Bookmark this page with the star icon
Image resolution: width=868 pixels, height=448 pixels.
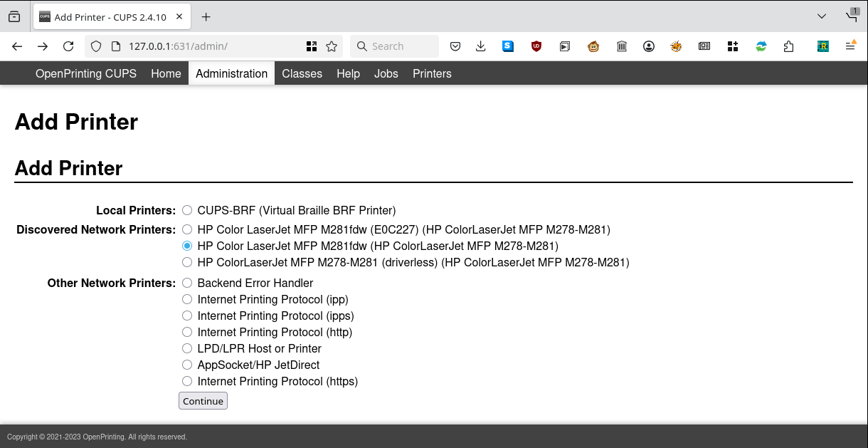[332, 46]
